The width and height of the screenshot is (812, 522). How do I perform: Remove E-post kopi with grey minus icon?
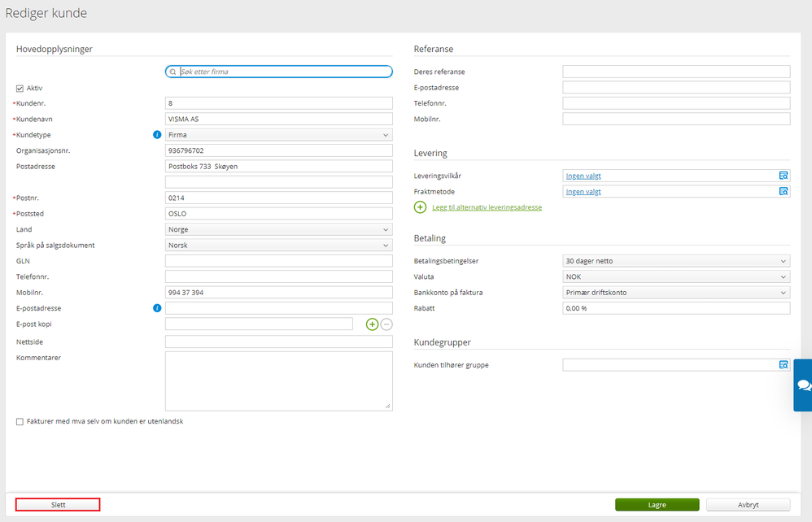[386, 324]
